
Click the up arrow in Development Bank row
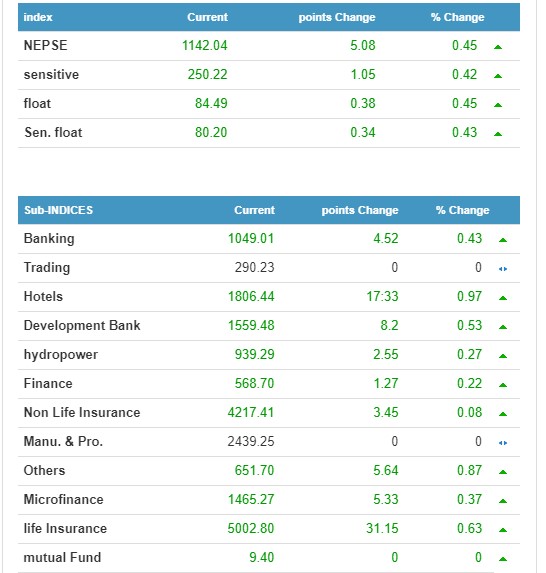503,327
